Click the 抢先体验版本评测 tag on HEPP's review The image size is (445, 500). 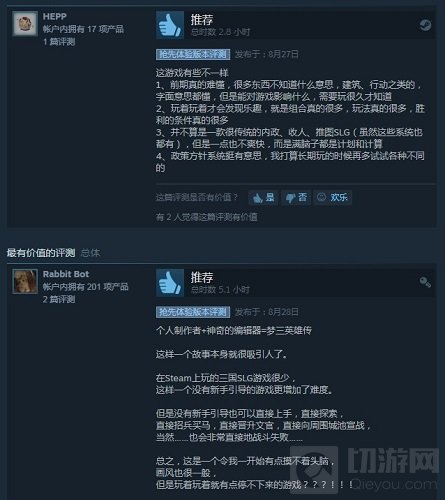pos(193,54)
